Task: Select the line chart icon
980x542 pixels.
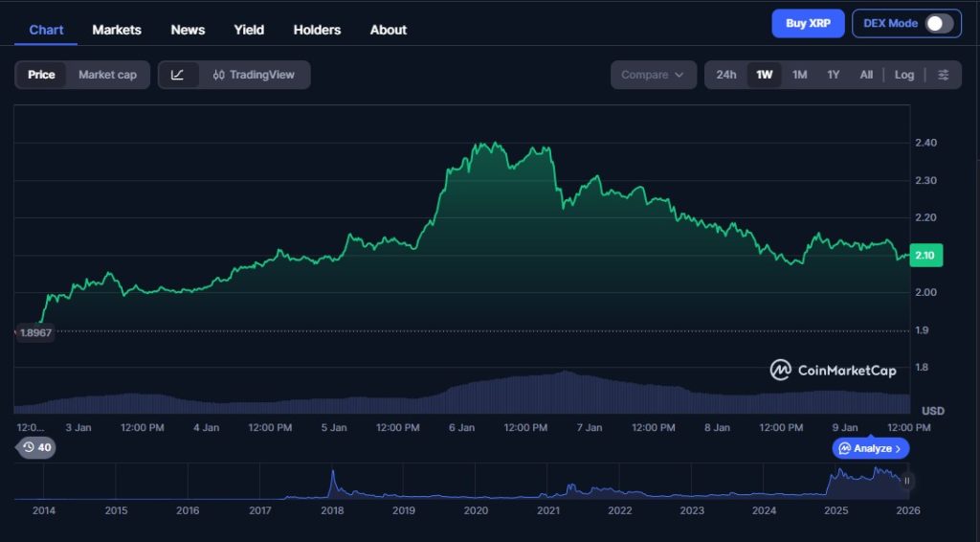Action: point(178,75)
